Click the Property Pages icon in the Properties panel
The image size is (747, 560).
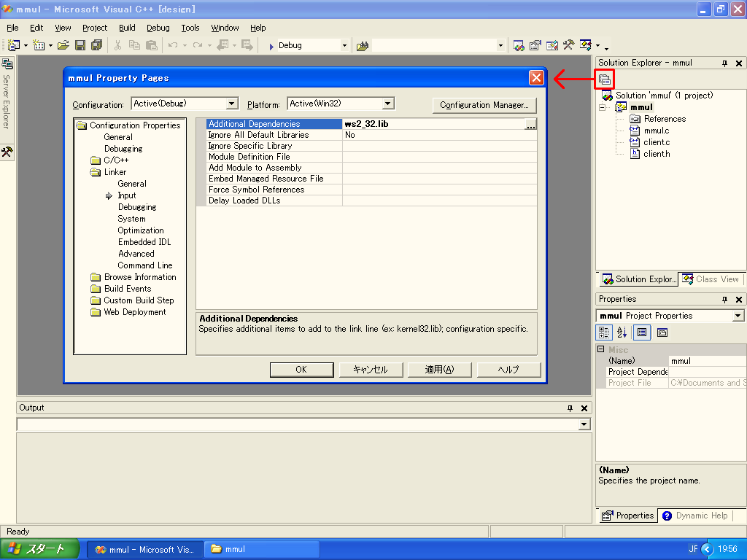pos(662,332)
